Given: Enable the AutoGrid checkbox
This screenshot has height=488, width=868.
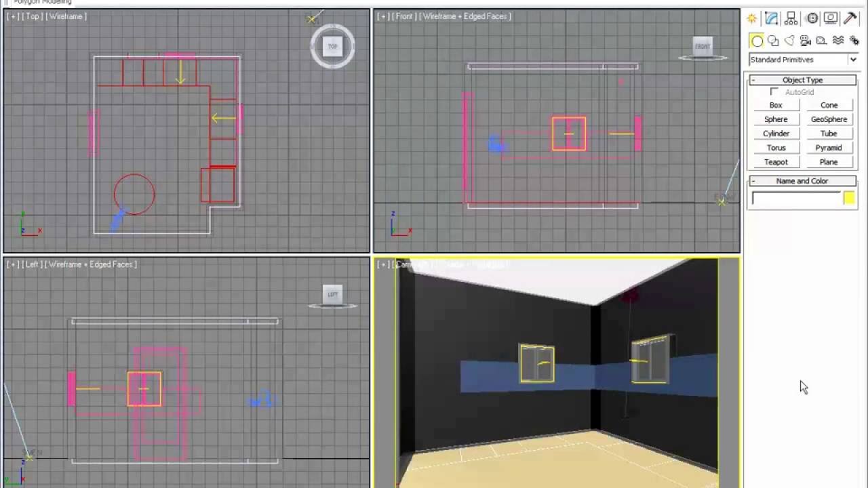Looking at the screenshot, I should pyautogui.click(x=774, y=91).
